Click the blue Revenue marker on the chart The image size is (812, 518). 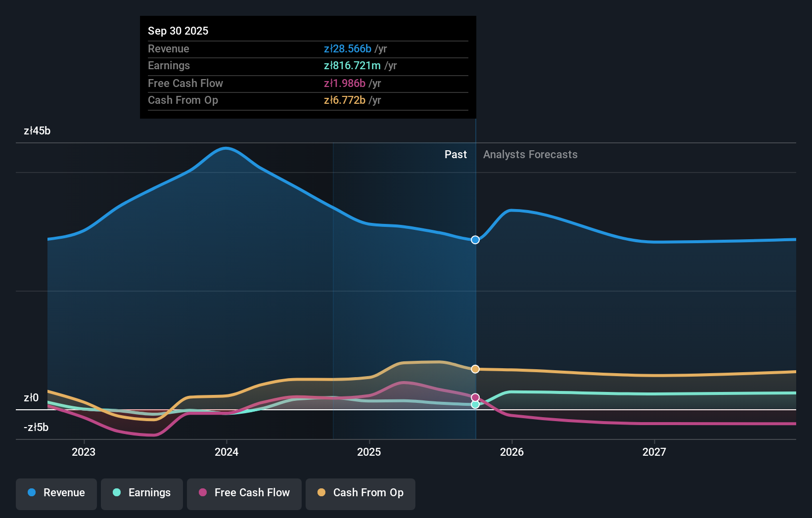coord(475,240)
